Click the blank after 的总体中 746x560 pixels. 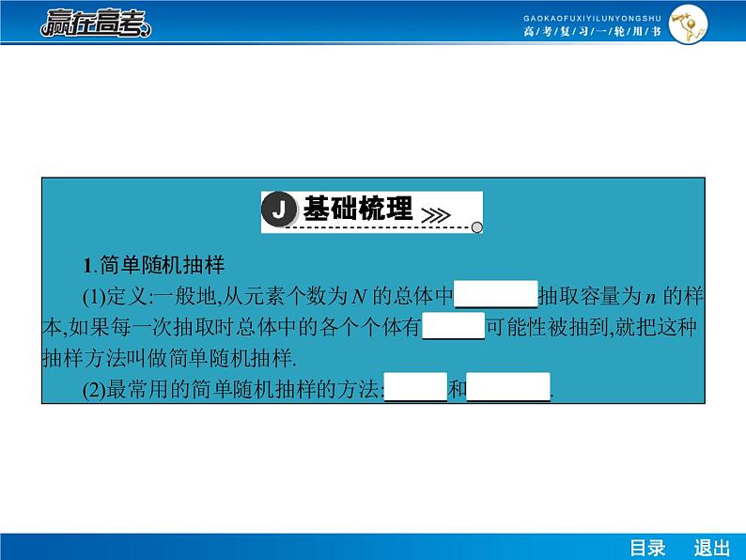click(496, 294)
